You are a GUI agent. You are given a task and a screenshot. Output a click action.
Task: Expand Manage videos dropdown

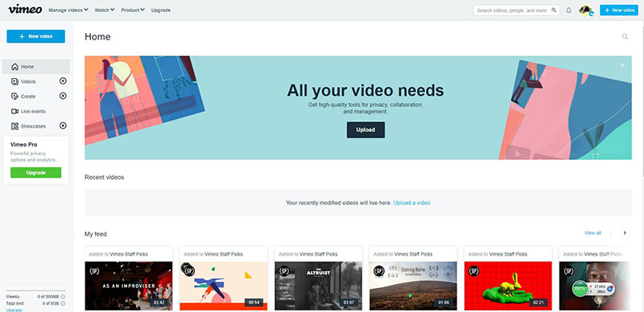[x=68, y=10]
